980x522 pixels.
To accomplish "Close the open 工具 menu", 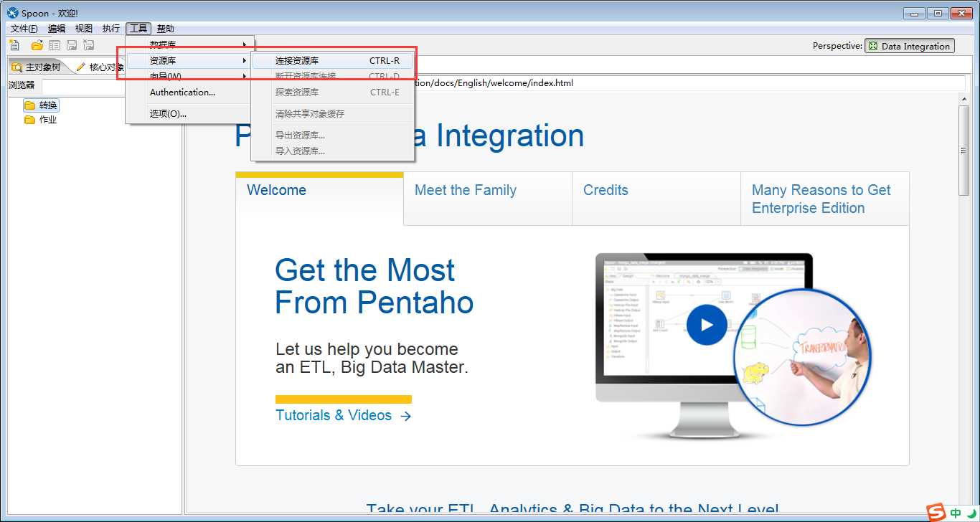I will pyautogui.click(x=138, y=29).
